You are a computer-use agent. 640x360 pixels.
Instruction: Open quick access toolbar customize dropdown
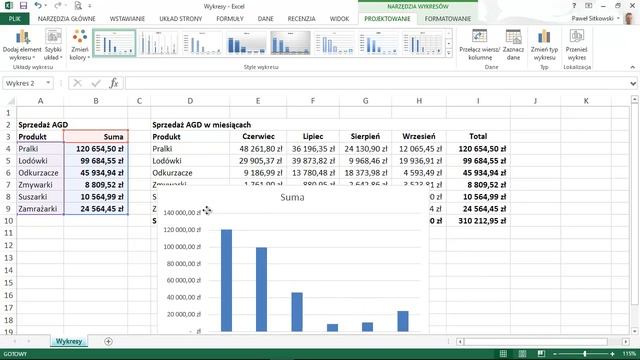90,6
